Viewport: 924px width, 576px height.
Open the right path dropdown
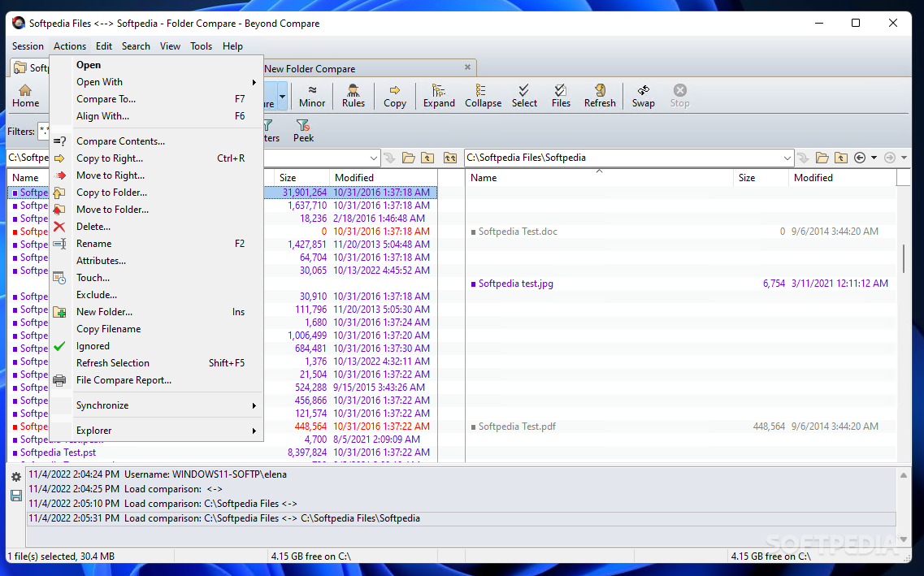787,158
